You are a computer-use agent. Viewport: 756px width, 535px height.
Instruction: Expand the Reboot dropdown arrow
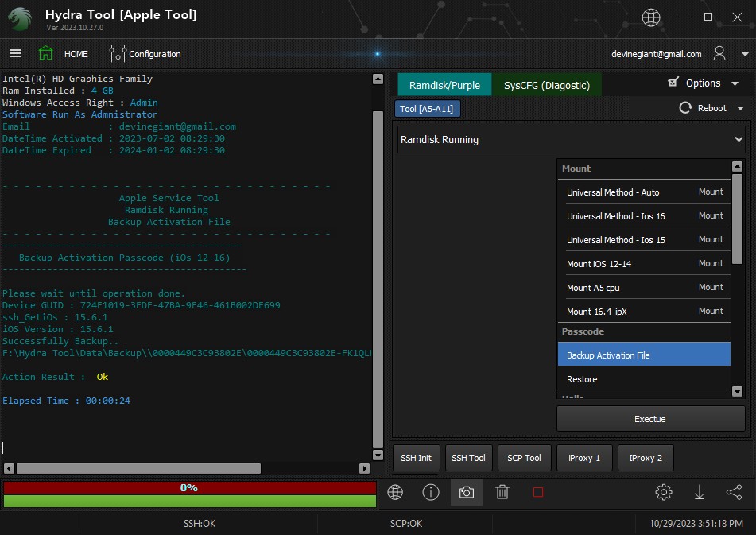coord(741,108)
